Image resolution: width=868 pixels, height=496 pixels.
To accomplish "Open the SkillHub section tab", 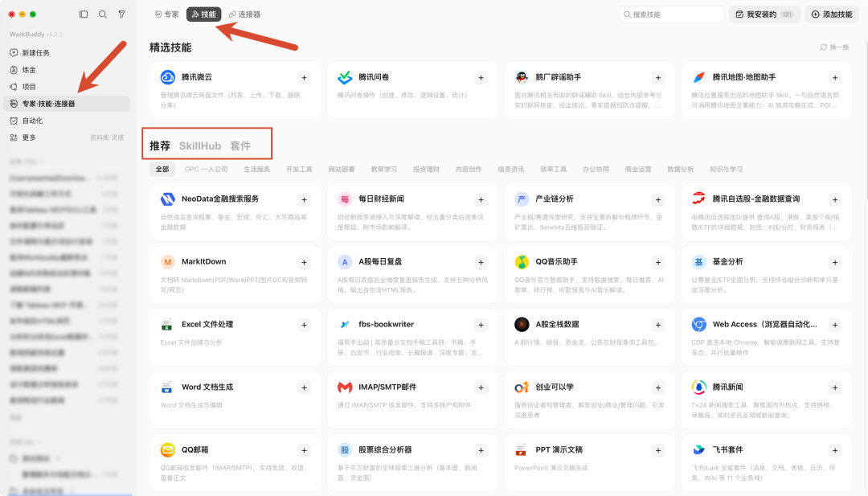I will click(x=200, y=146).
